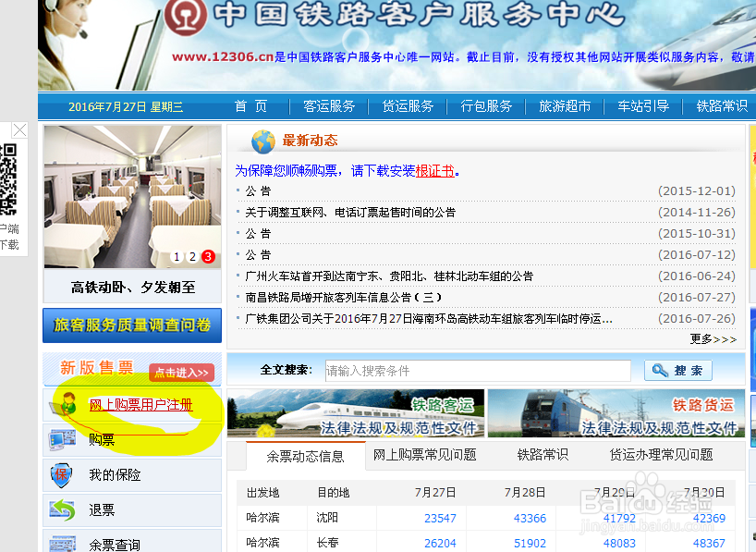Click the 搜索 button
This screenshot has height=552, width=756.
click(x=677, y=371)
